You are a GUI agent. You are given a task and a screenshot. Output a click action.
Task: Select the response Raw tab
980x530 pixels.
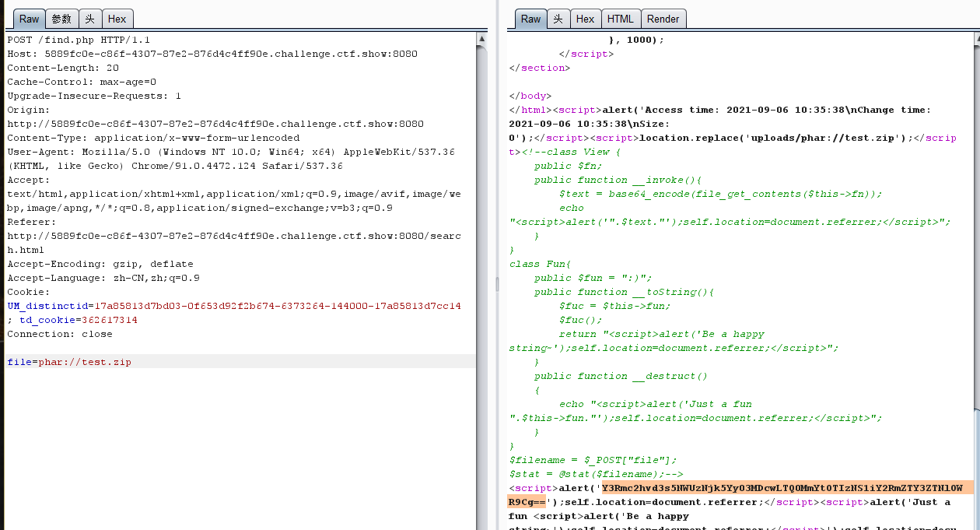(531, 19)
